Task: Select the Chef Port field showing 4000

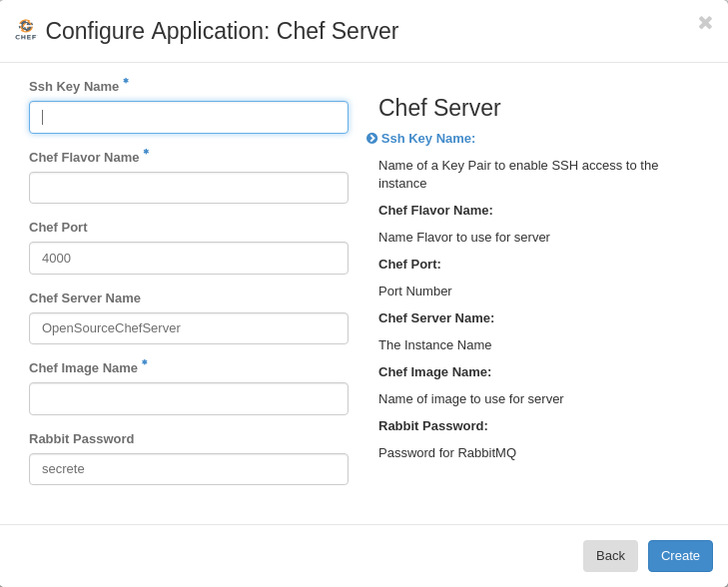Action: click(189, 259)
